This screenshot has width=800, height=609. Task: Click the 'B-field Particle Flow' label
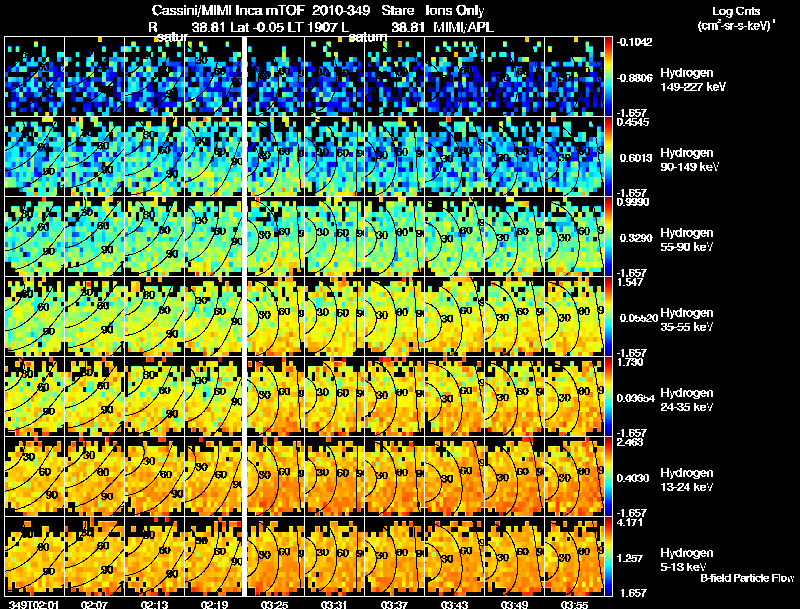coord(747,578)
